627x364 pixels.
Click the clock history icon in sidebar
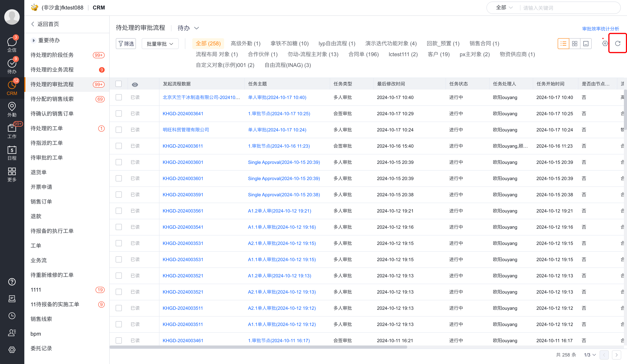[12, 316]
